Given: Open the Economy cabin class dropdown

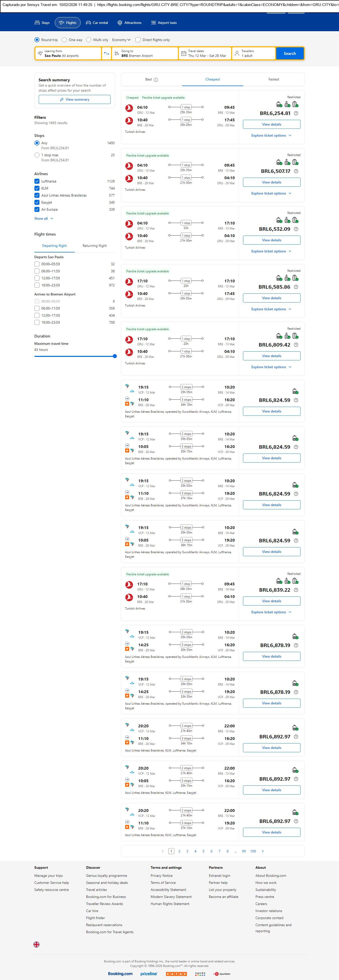Looking at the screenshot, I should pos(121,40).
